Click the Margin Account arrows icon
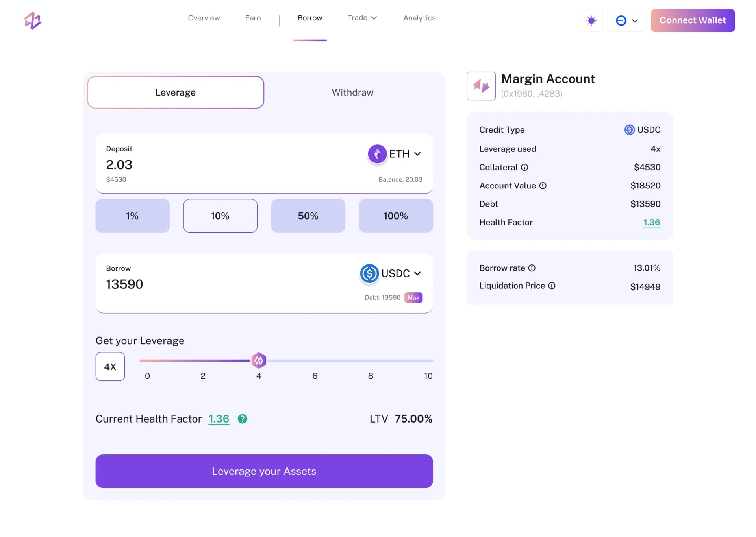756x537 pixels. coord(481,86)
